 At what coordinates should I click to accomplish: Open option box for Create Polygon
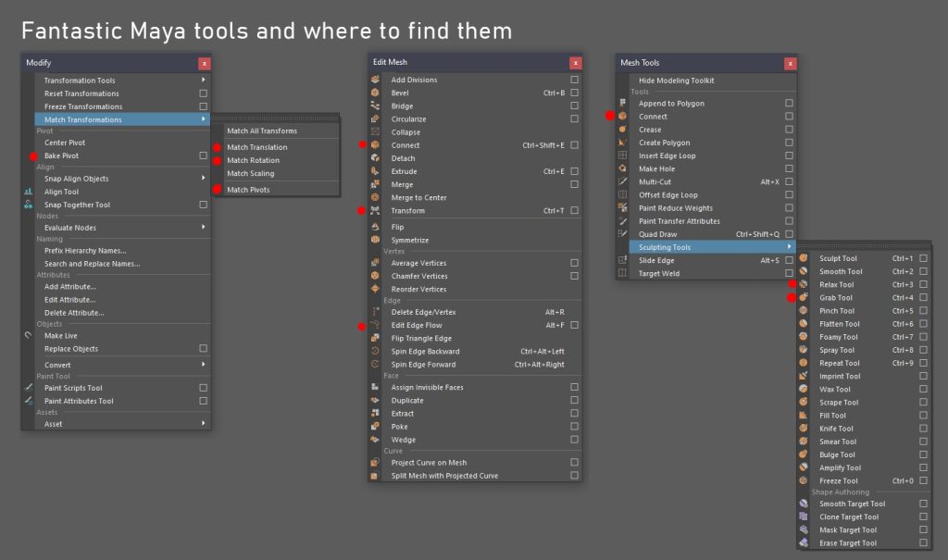[x=789, y=143]
